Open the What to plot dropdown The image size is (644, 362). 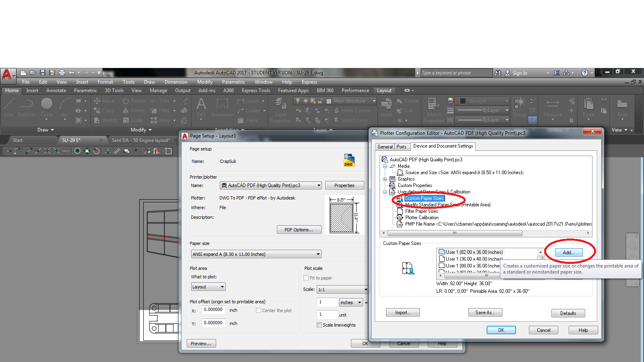pos(208,287)
